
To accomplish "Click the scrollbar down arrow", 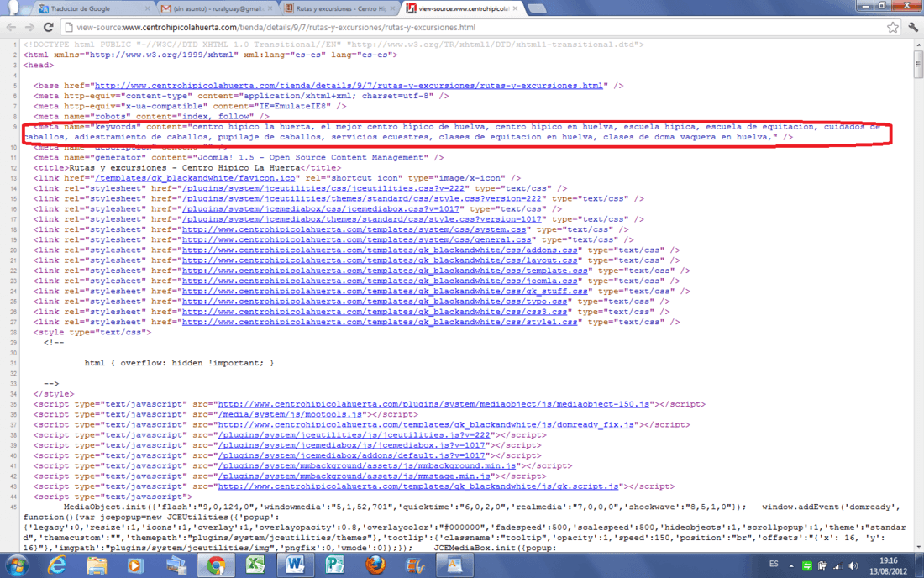I will [x=918, y=548].
